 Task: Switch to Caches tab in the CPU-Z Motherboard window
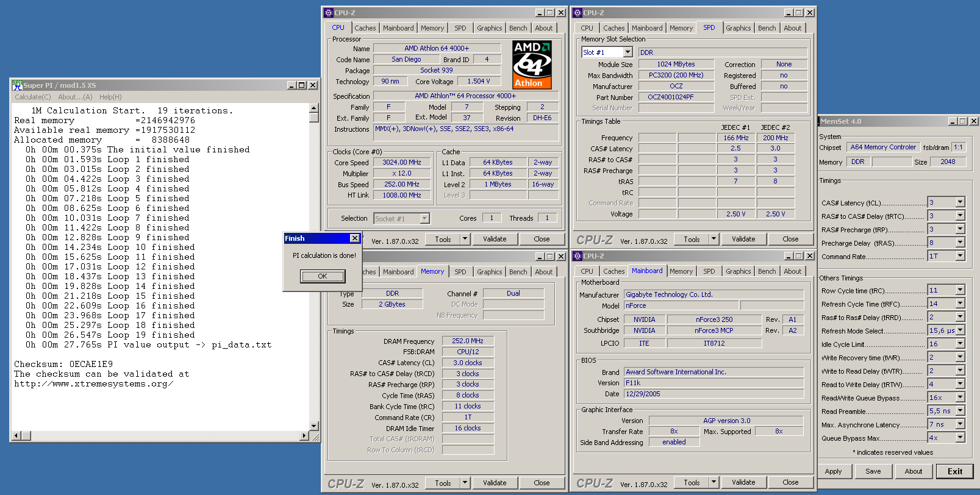tap(614, 271)
